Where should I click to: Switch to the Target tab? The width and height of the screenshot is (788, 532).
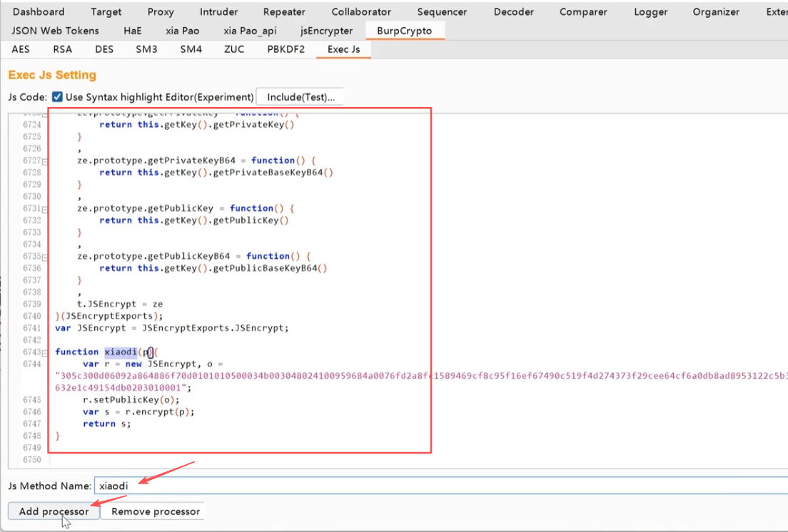(106, 11)
